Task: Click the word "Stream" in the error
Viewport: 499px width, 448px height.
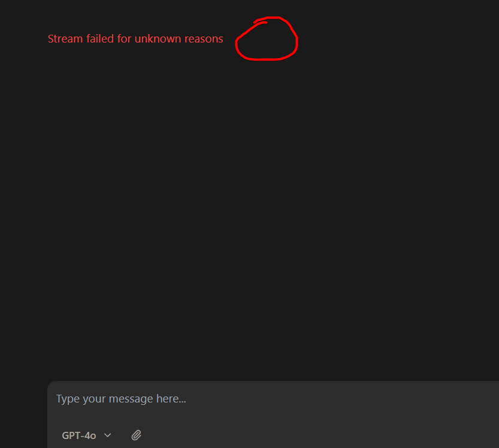Action: pyautogui.click(x=65, y=39)
